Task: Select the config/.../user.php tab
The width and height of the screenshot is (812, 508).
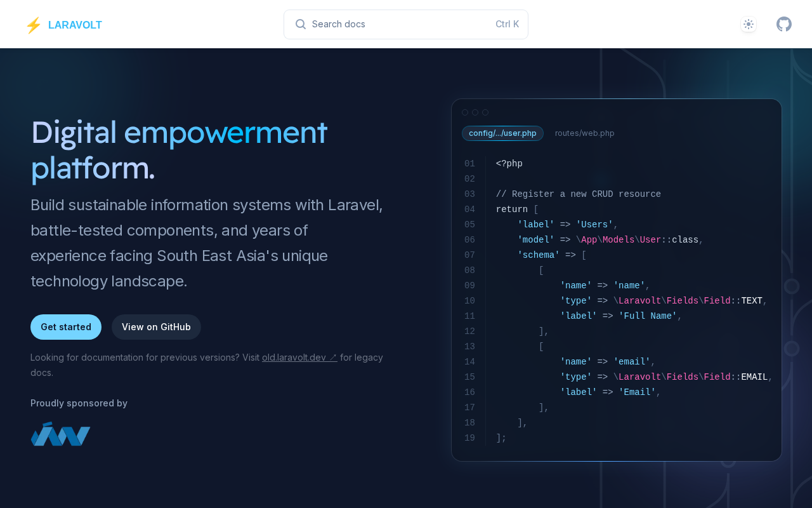Action: (x=502, y=133)
